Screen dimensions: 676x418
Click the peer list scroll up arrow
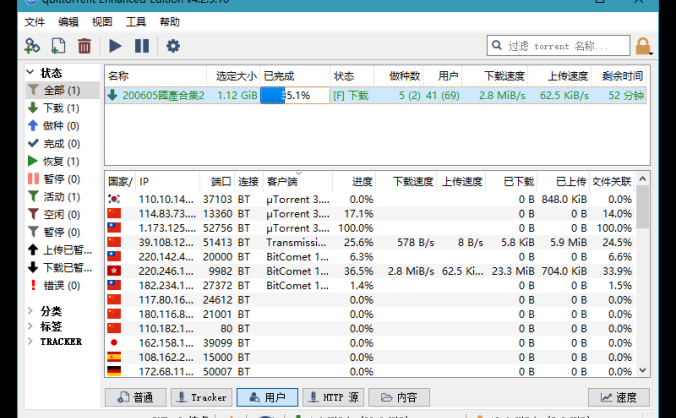coord(642,178)
